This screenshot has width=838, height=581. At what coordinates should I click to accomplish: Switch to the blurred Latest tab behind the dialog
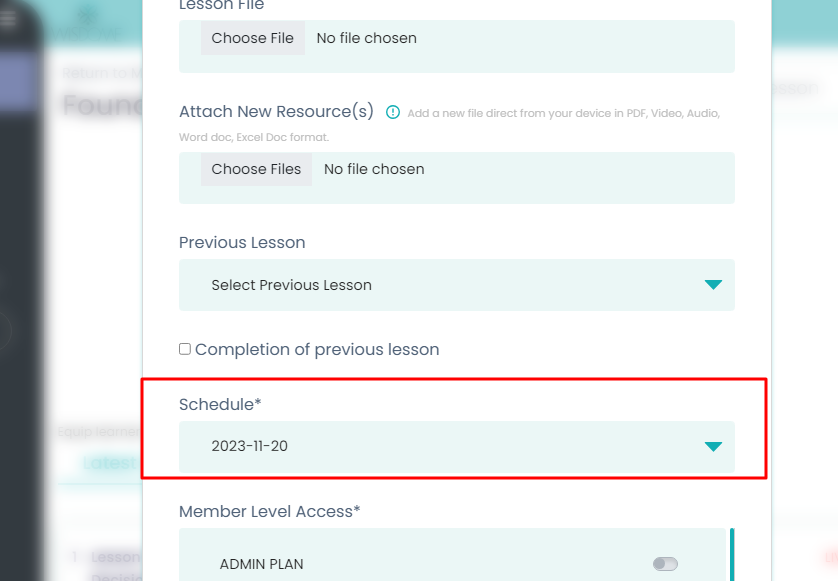coord(108,463)
